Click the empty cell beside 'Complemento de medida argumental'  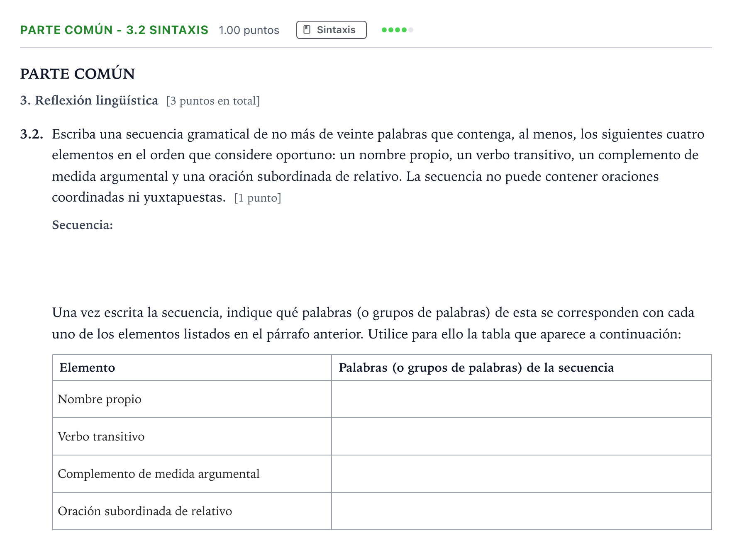522,474
